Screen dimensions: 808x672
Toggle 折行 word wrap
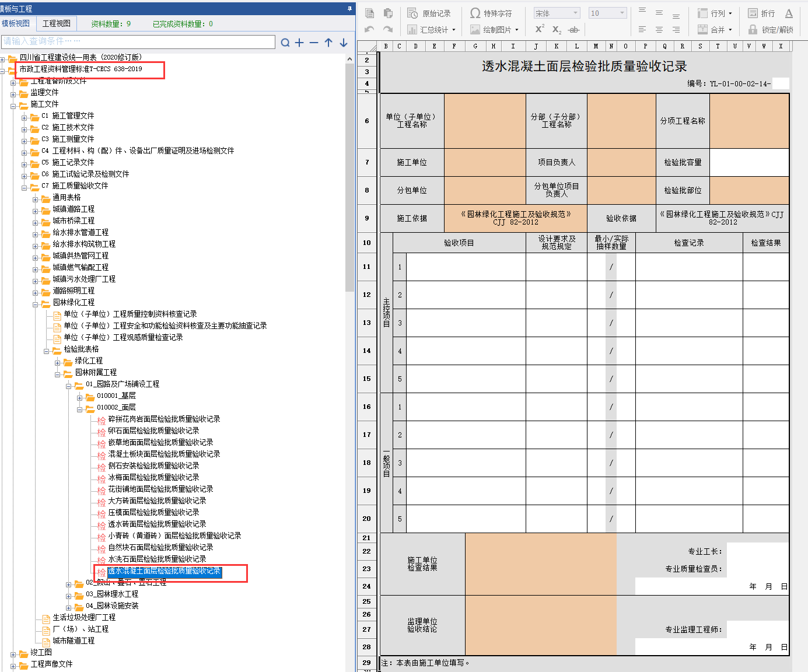tap(761, 13)
